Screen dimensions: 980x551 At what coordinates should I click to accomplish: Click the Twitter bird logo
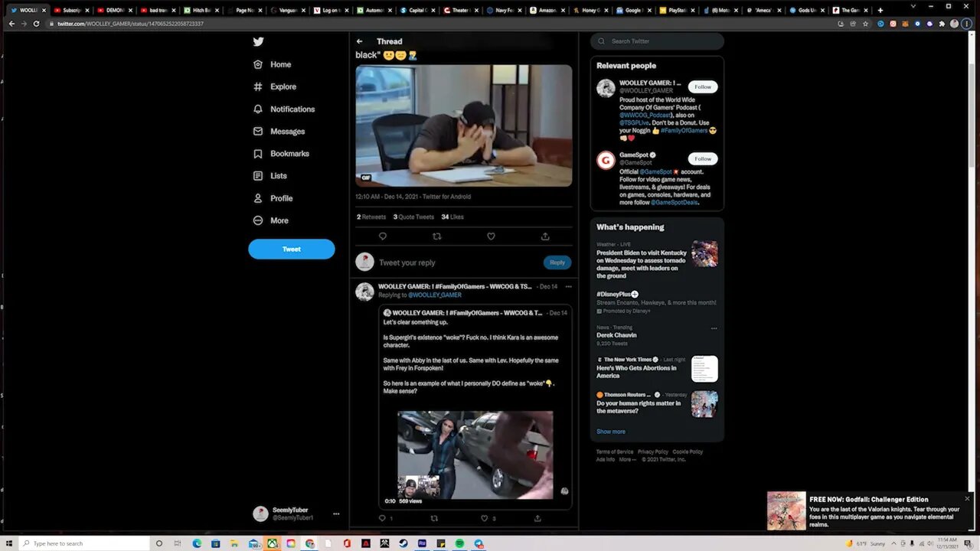[x=258, y=42]
